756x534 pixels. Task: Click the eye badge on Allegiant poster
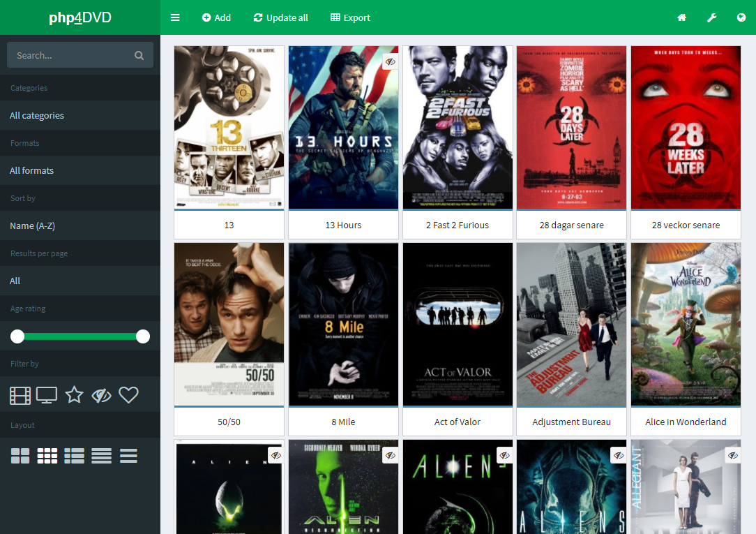733,455
